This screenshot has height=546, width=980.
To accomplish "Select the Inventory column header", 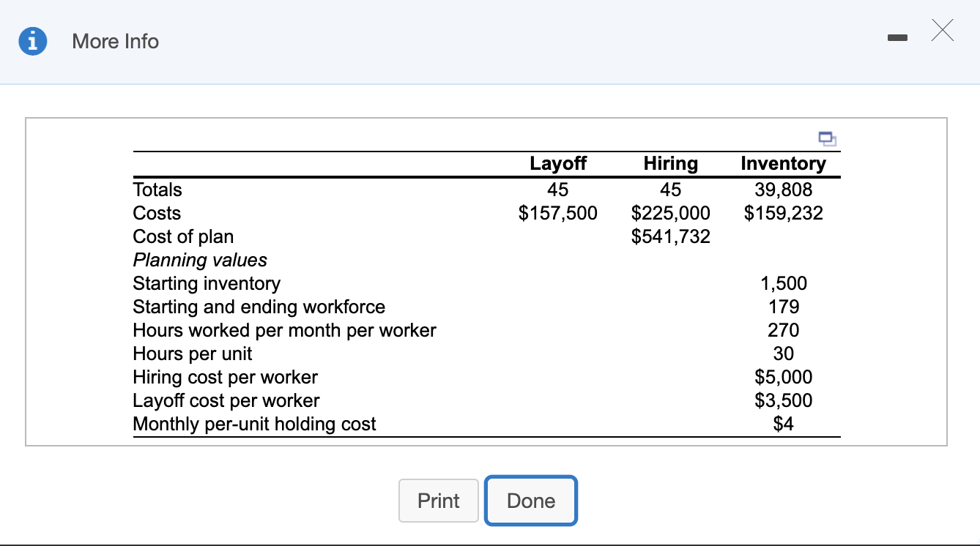I will tap(783, 163).
